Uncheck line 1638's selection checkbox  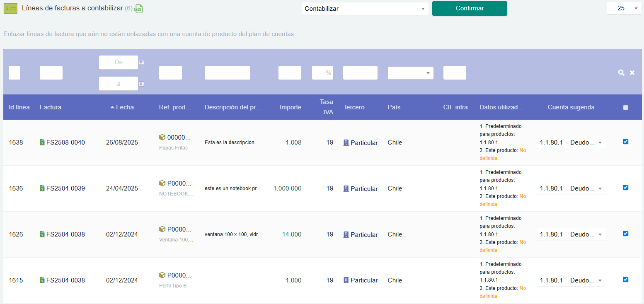[625, 141]
